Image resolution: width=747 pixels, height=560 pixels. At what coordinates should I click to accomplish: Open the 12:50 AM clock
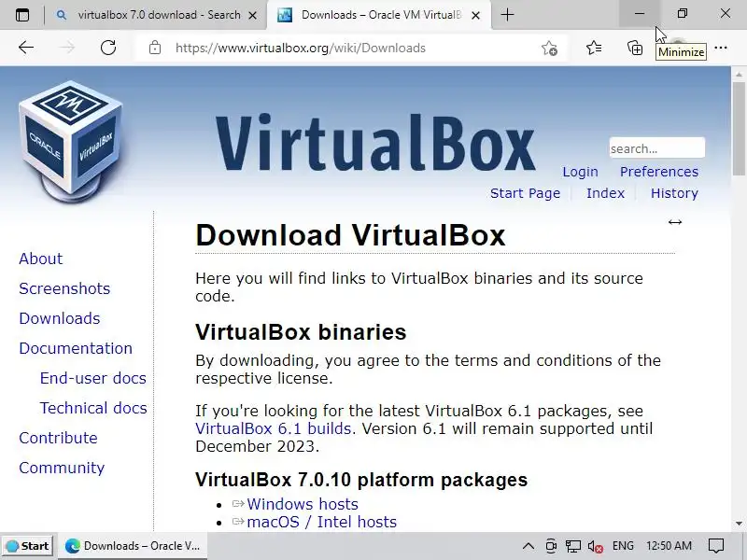[669, 546]
